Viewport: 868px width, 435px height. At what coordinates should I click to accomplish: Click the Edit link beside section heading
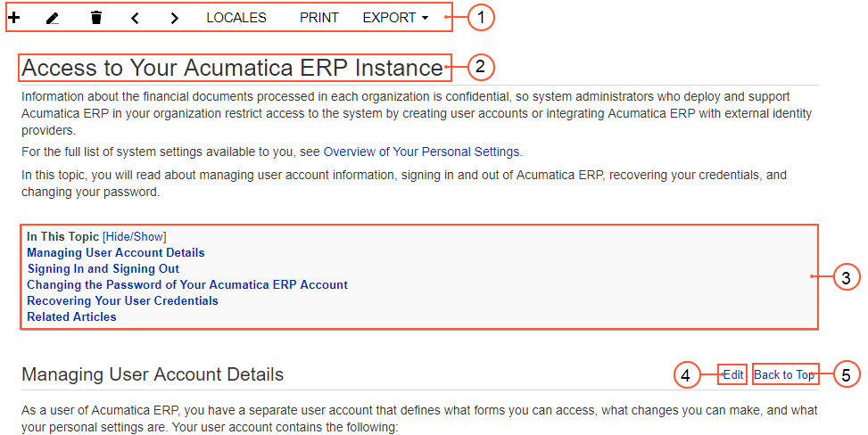tap(733, 375)
